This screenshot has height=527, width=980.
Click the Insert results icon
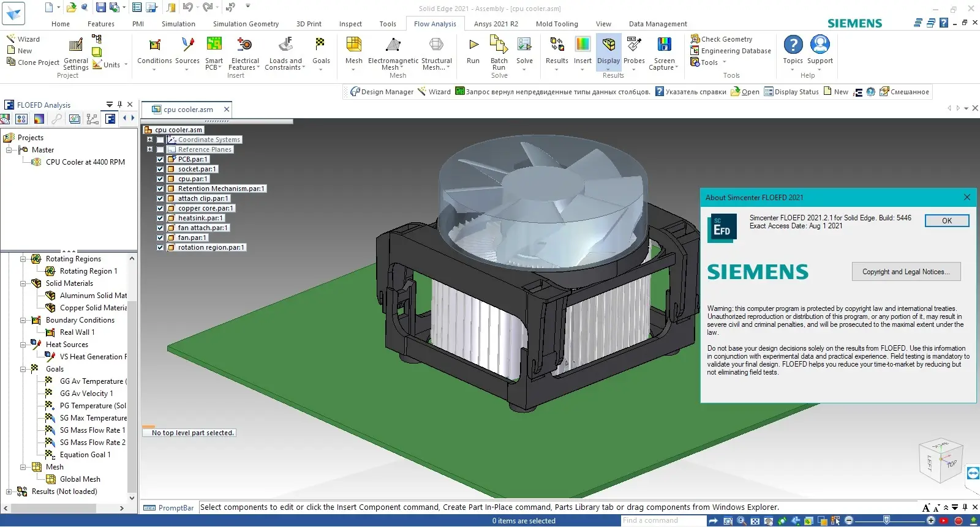tap(582, 45)
